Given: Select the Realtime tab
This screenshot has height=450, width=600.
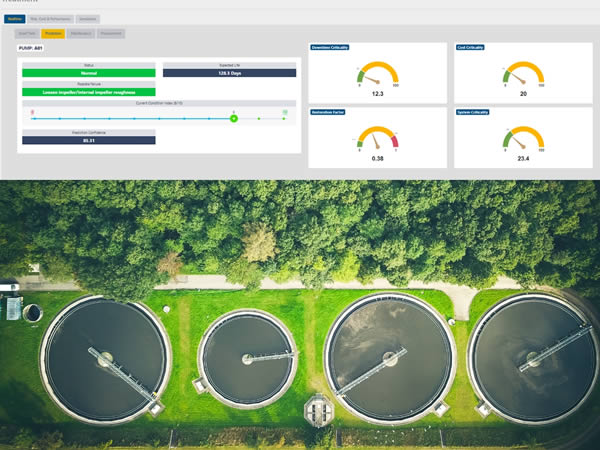Looking at the screenshot, I should (x=15, y=19).
